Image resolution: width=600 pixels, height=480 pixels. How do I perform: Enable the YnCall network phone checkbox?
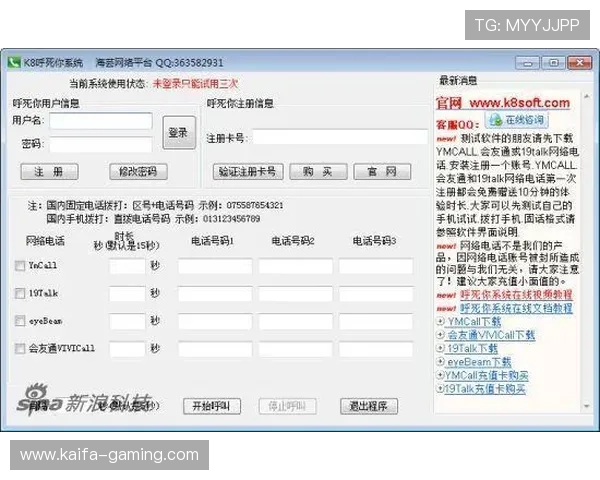pyautogui.click(x=20, y=265)
